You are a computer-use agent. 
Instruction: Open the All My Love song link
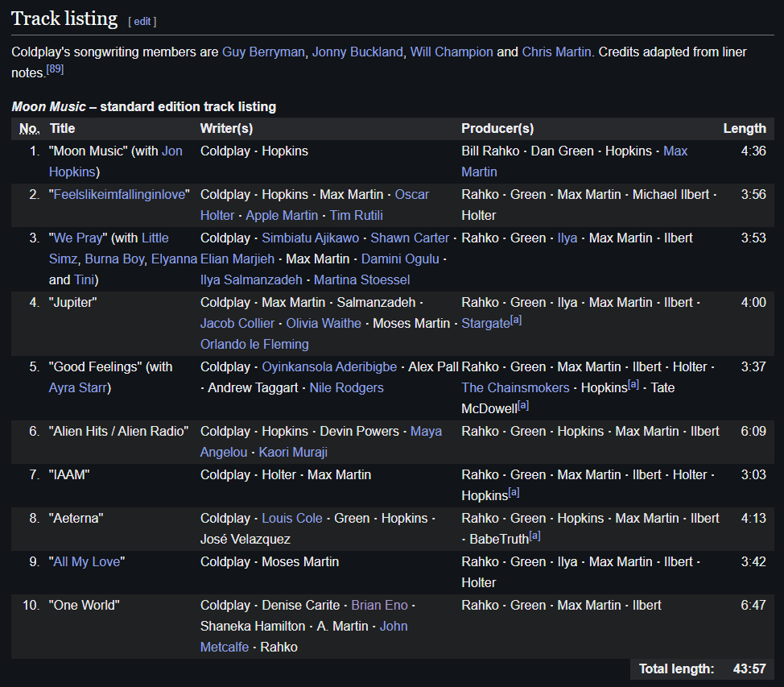(86, 562)
